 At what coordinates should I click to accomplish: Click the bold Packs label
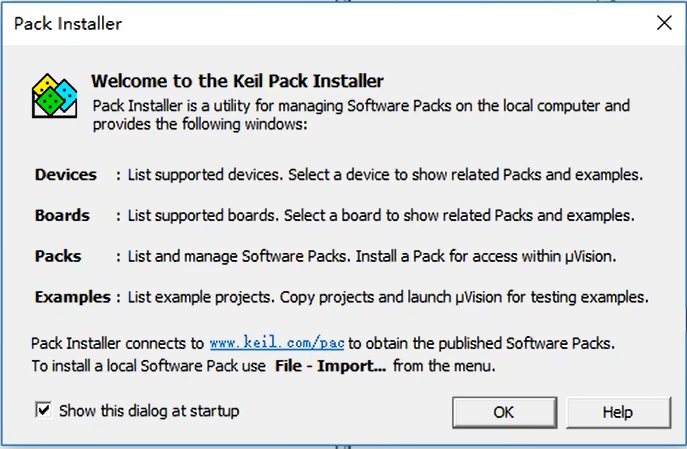point(58,256)
